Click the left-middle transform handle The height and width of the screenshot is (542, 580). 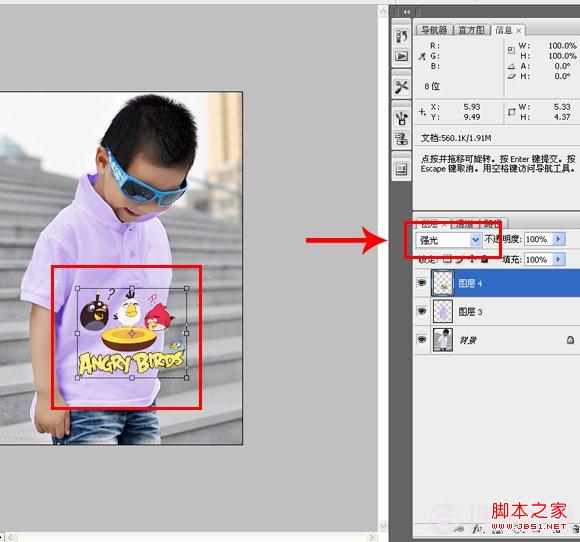[77, 333]
